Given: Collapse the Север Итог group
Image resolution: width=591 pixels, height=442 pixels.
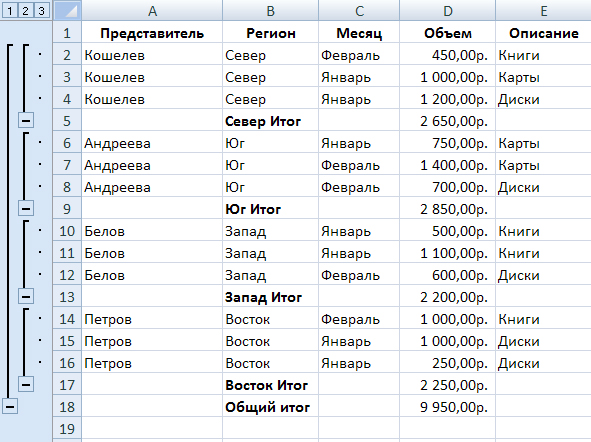Looking at the screenshot, I should pyautogui.click(x=26, y=121).
